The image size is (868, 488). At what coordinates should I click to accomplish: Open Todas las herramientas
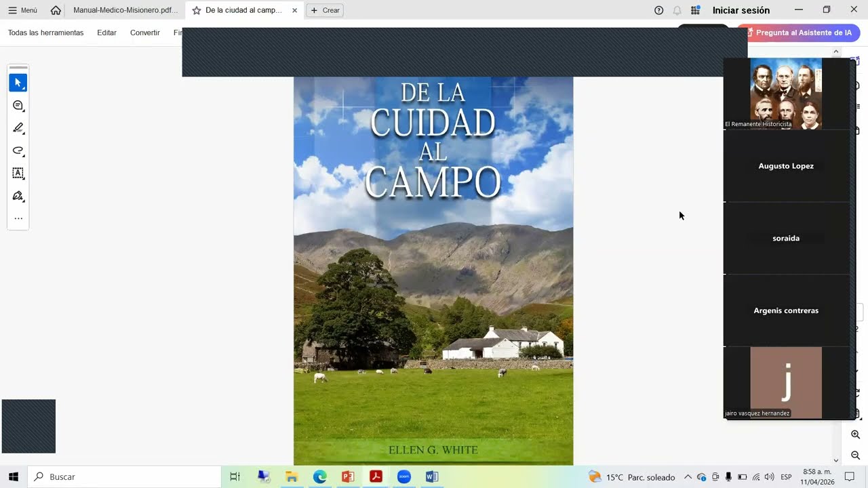click(x=46, y=33)
